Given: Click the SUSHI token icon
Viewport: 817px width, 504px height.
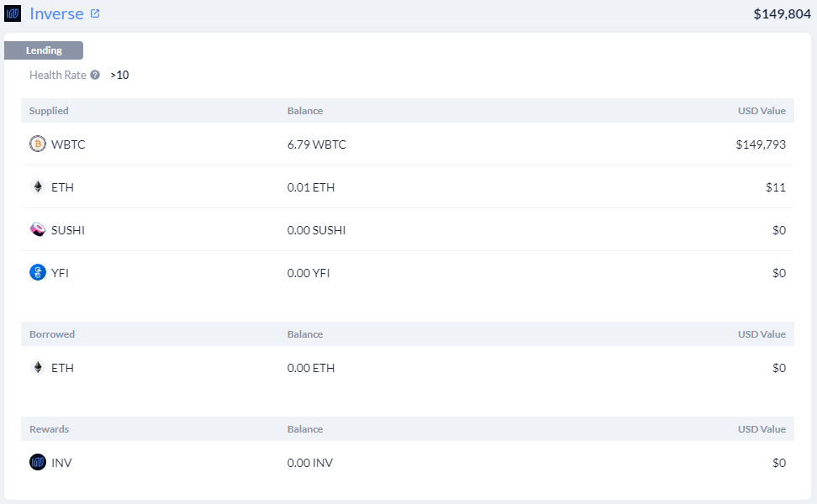Looking at the screenshot, I should pyautogui.click(x=38, y=229).
